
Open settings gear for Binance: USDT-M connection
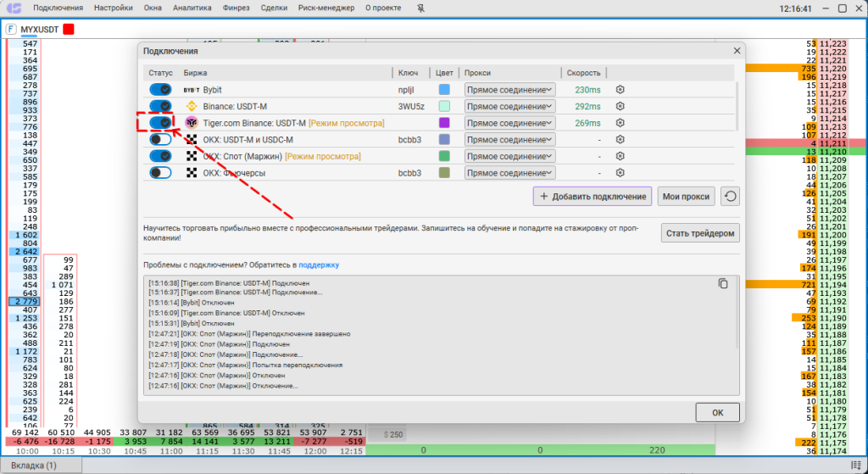coord(620,106)
